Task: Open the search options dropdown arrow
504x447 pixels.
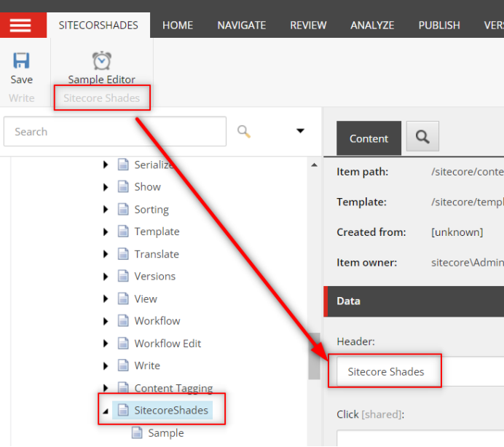Action: click(x=300, y=131)
